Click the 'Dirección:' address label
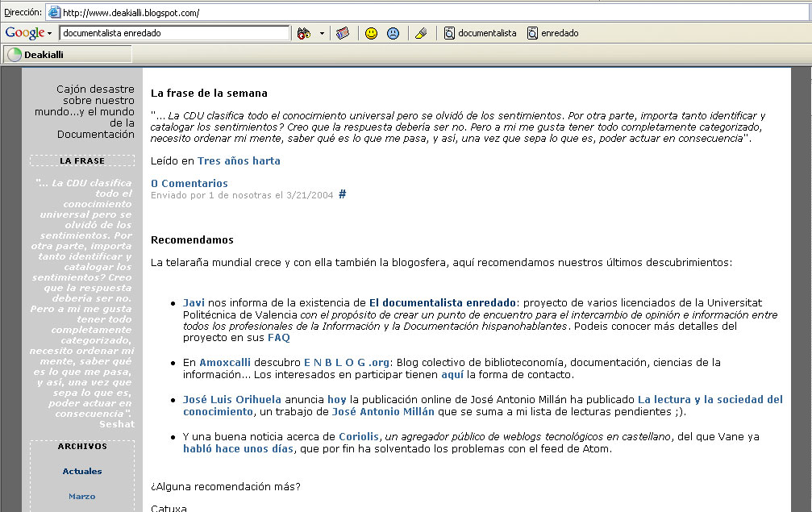 click(x=23, y=12)
